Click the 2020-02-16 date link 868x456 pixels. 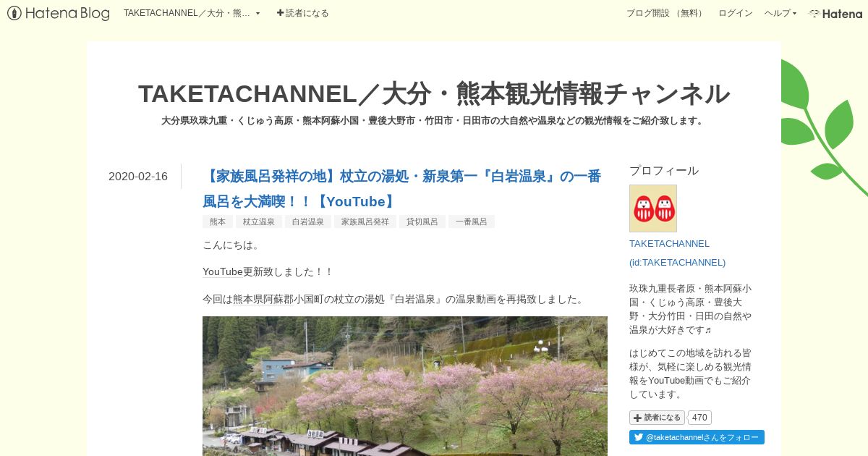pyautogui.click(x=138, y=176)
